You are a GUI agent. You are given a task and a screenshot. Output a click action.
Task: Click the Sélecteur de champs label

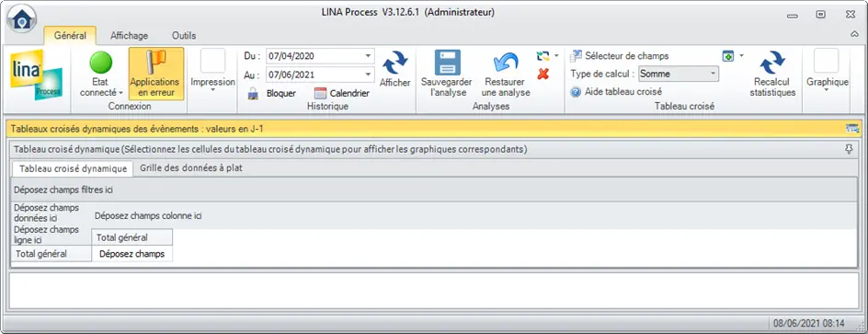coord(627,56)
